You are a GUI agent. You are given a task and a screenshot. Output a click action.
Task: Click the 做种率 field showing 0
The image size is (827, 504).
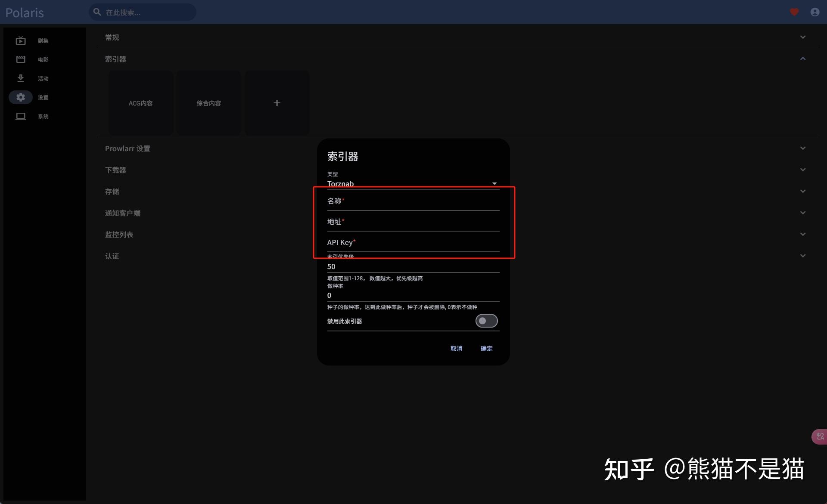pyautogui.click(x=413, y=295)
